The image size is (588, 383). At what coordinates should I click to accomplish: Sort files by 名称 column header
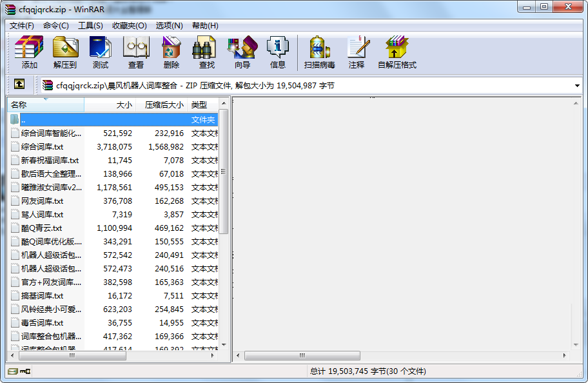45,104
